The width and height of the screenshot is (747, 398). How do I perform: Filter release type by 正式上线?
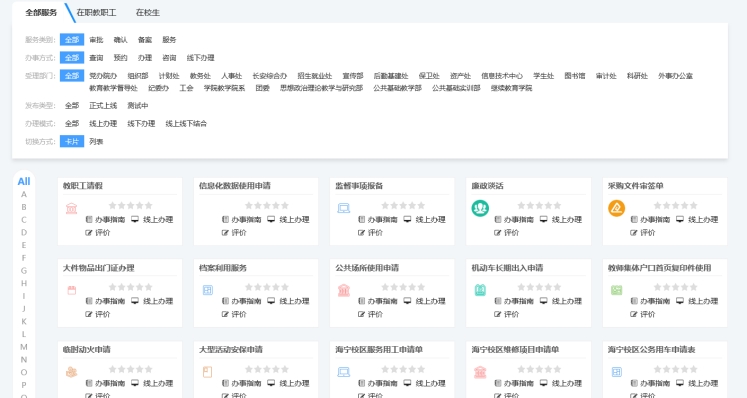103,105
